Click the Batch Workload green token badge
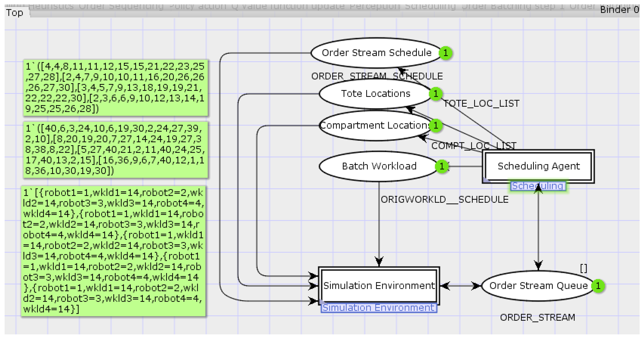Screen dimensions: 644x339 click(442, 166)
